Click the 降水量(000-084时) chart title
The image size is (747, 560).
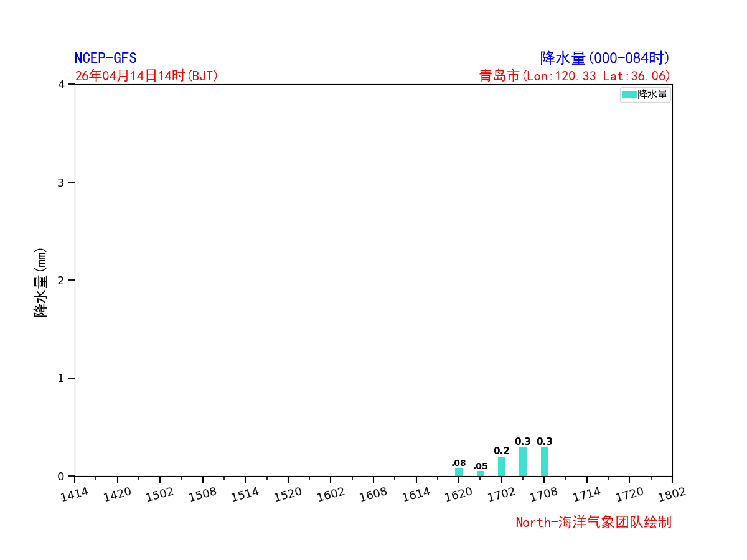click(x=604, y=58)
